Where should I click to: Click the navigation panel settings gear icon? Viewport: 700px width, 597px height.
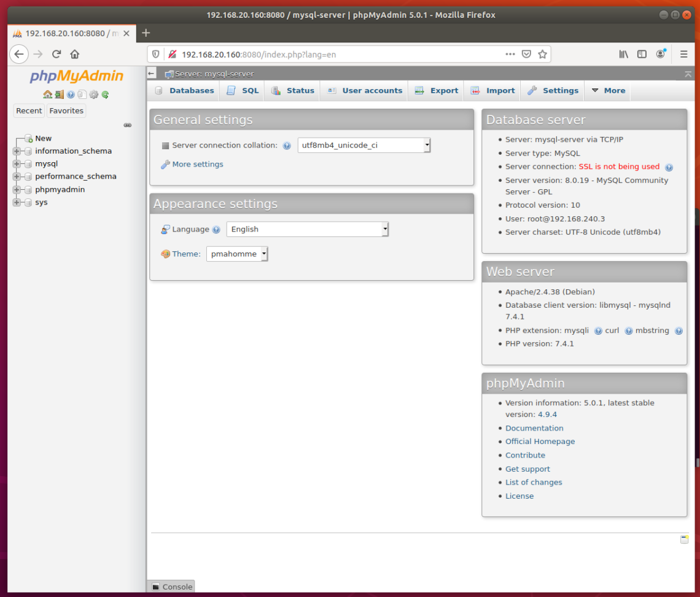click(93, 94)
